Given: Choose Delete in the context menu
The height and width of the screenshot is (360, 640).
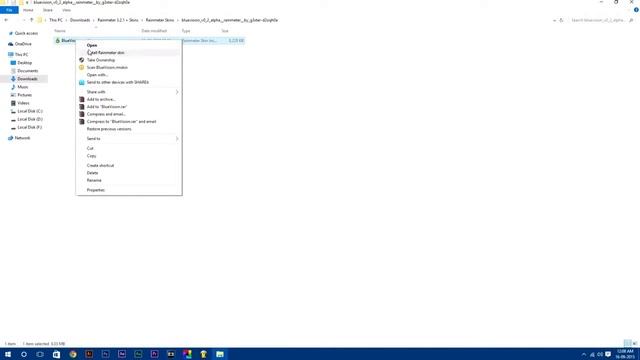Looking at the screenshot, I should [93, 173].
